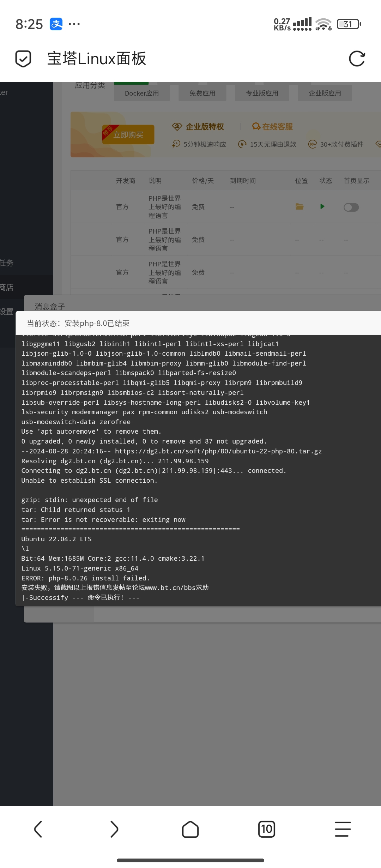Screen dimensions: 381x868
Task: Click the |-Successify 命令已执行 log line
Action: (x=80, y=597)
